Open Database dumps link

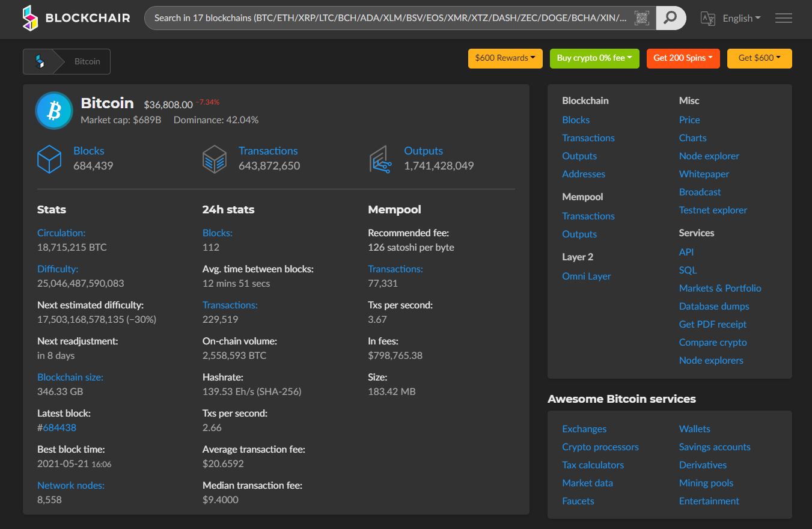click(x=714, y=306)
